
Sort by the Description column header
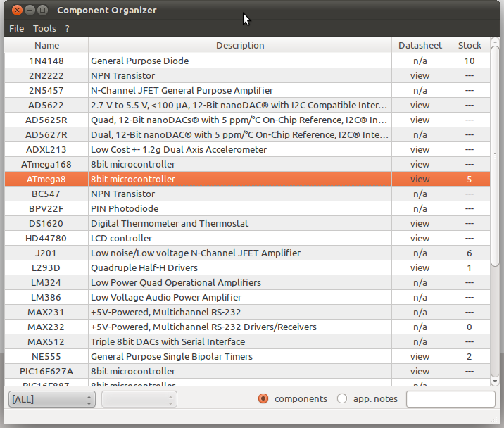point(240,45)
